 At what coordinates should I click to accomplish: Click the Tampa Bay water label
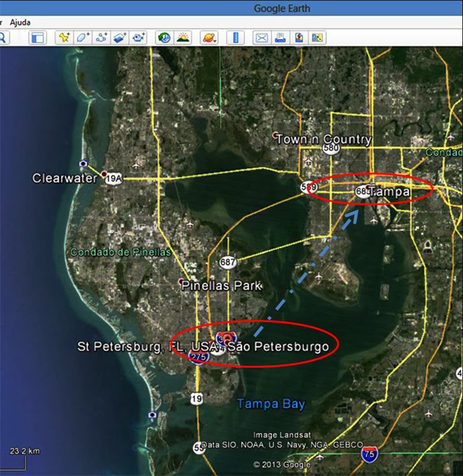click(x=271, y=404)
